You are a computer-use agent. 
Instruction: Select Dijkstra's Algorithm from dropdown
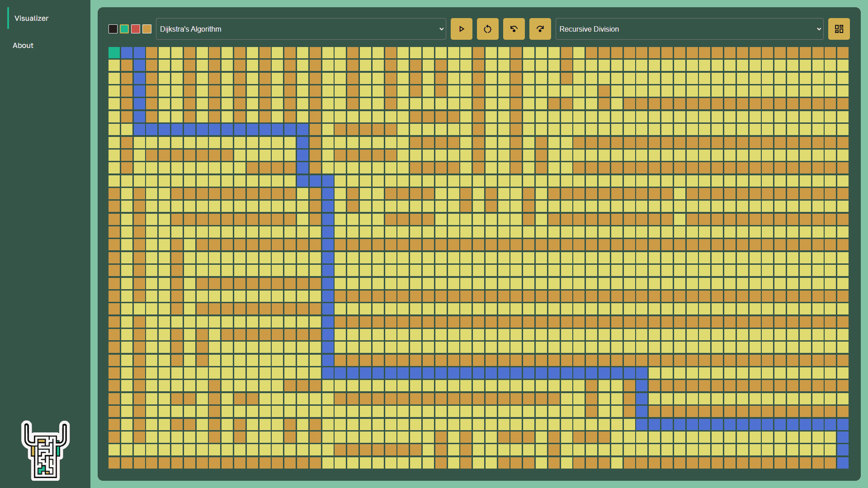pos(301,28)
